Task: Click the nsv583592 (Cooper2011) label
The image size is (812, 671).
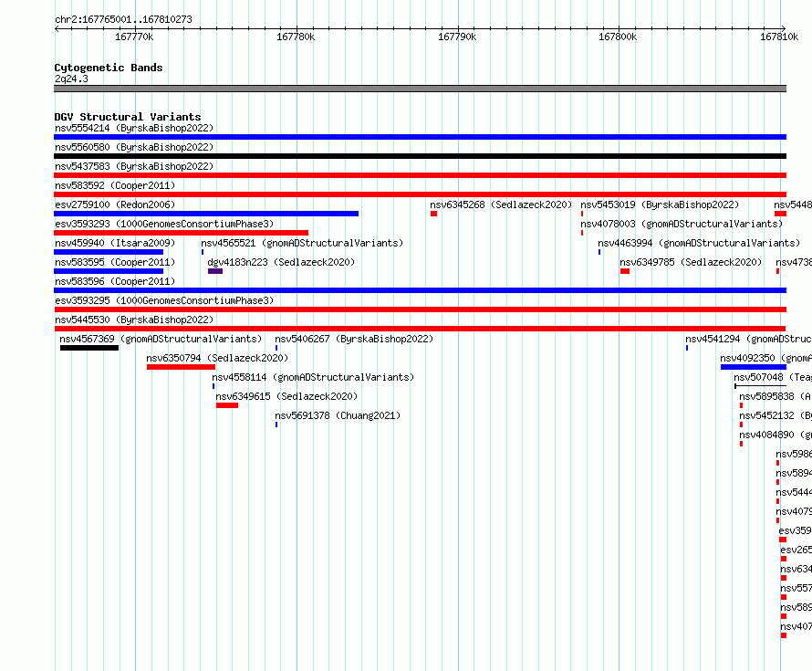Action: pos(115,185)
